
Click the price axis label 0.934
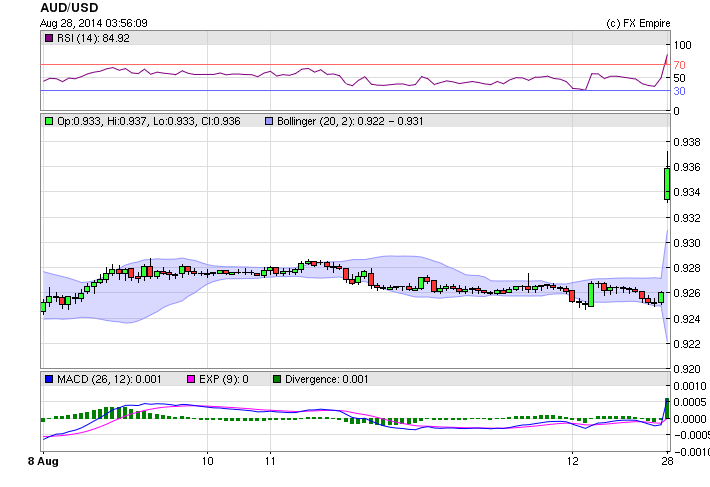687,192
